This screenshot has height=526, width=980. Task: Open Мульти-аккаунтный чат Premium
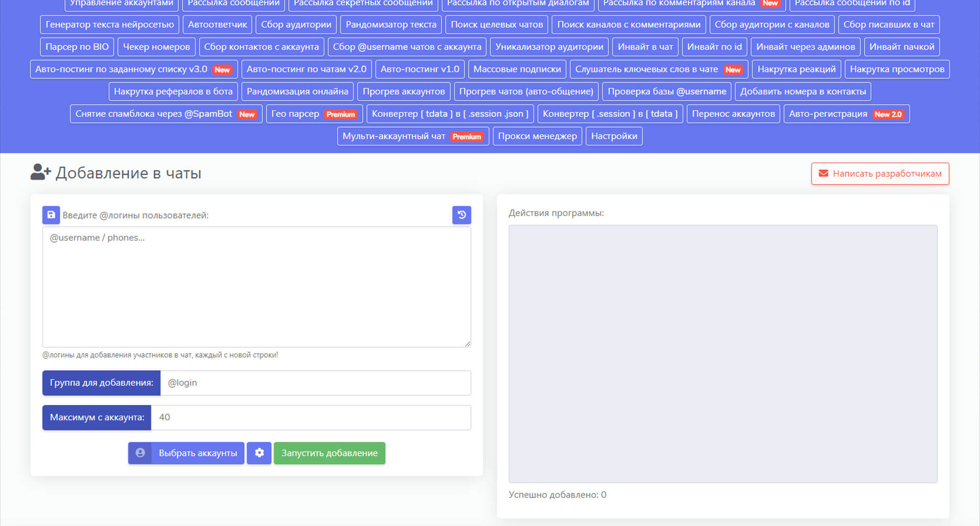[x=412, y=136]
